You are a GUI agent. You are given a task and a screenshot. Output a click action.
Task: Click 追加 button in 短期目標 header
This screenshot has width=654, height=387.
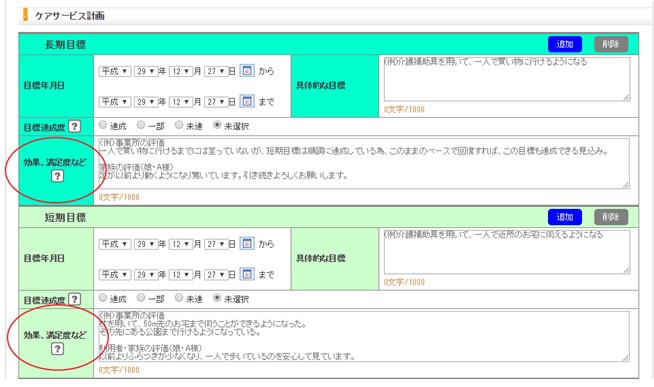[x=565, y=217]
